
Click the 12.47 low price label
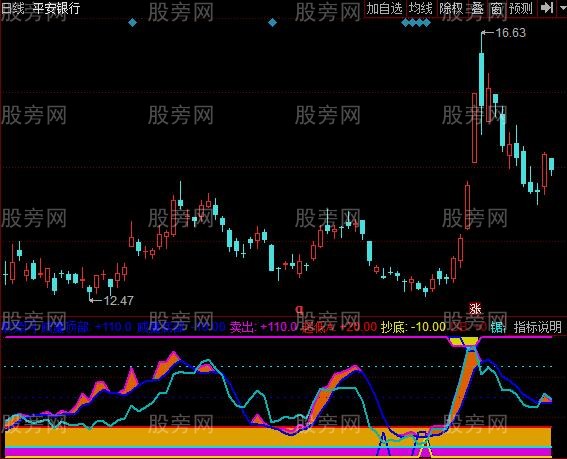tap(118, 301)
